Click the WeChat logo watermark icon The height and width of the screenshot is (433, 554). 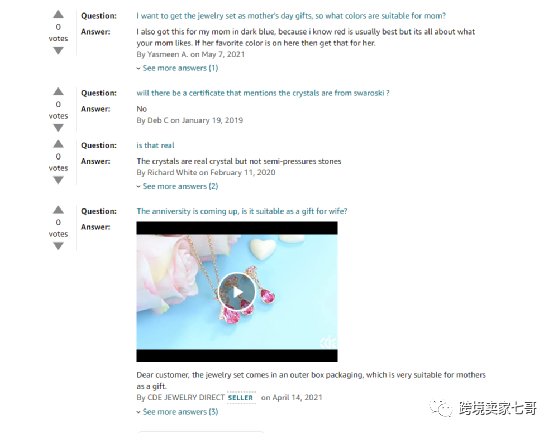pyautogui.click(x=441, y=408)
